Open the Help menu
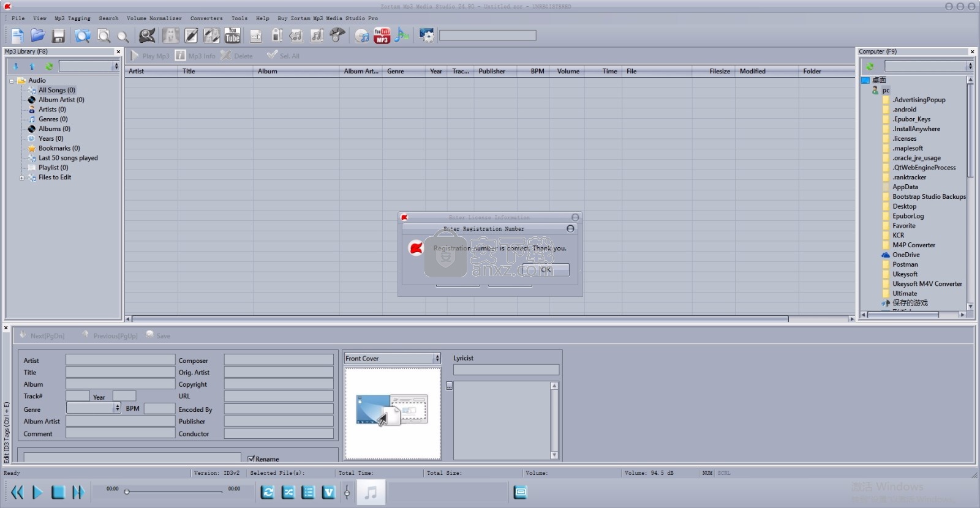The width and height of the screenshot is (980, 508). pyautogui.click(x=263, y=18)
